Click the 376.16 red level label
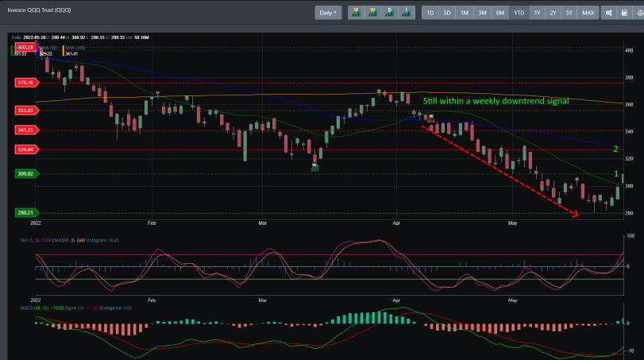644x360 pixels. click(x=25, y=83)
